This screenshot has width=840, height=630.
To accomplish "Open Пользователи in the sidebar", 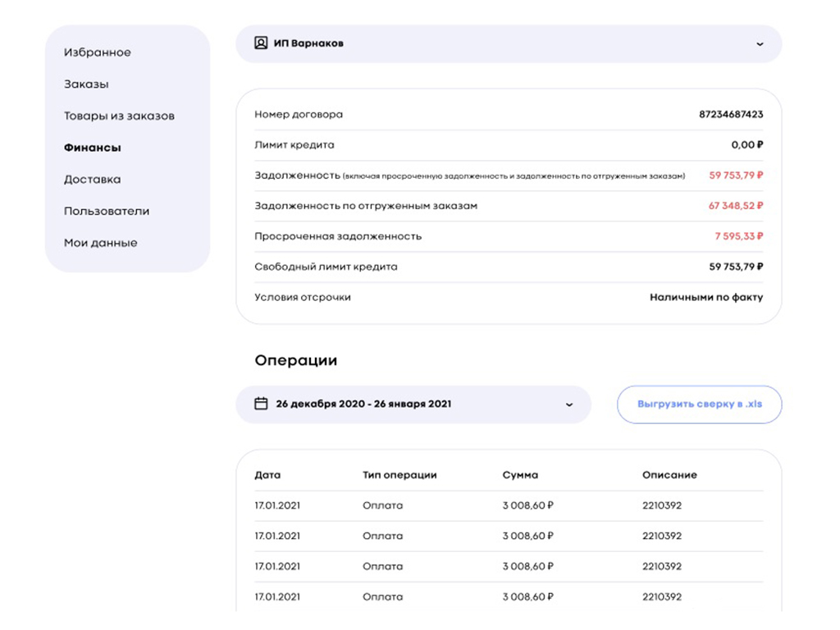I will coord(107,211).
